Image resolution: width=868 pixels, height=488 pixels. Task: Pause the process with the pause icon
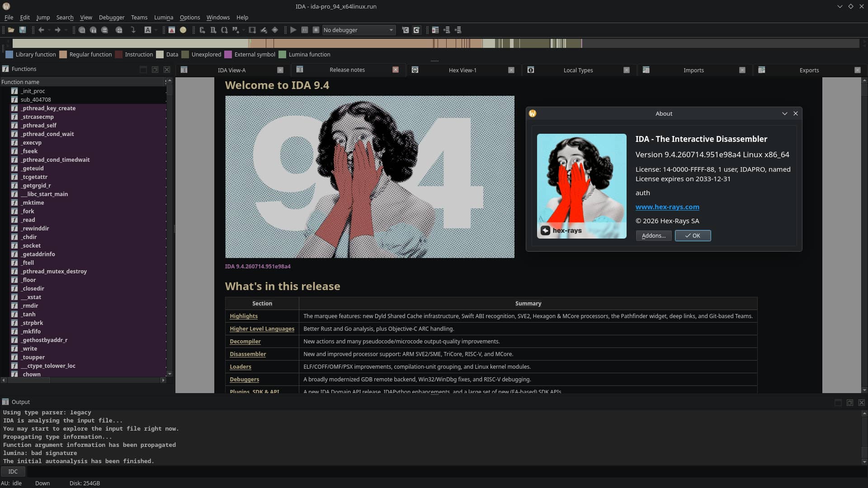click(305, 30)
